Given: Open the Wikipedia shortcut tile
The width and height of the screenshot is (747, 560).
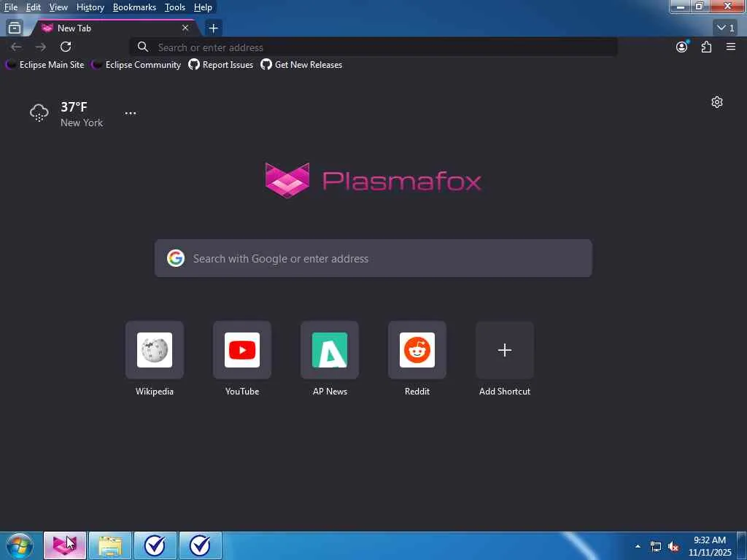Looking at the screenshot, I should coord(155,350).
